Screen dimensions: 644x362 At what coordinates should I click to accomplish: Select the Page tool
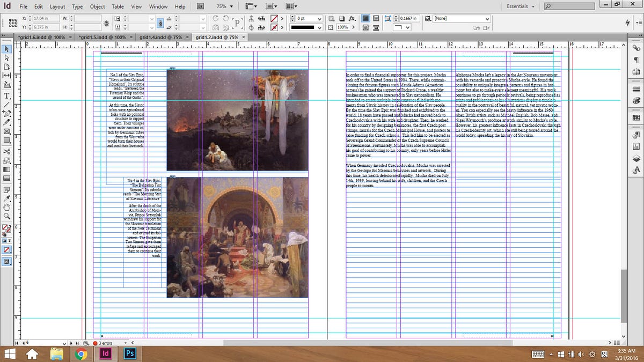point(7,67)
